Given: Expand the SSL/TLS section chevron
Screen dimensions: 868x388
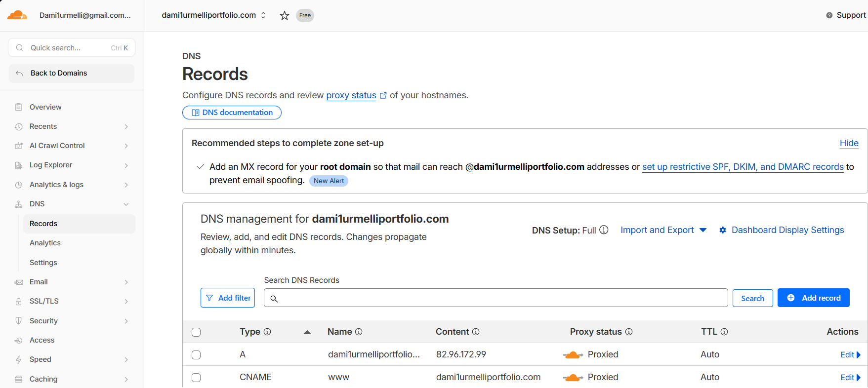Looking at the screenshot, I should coord(126,302).
